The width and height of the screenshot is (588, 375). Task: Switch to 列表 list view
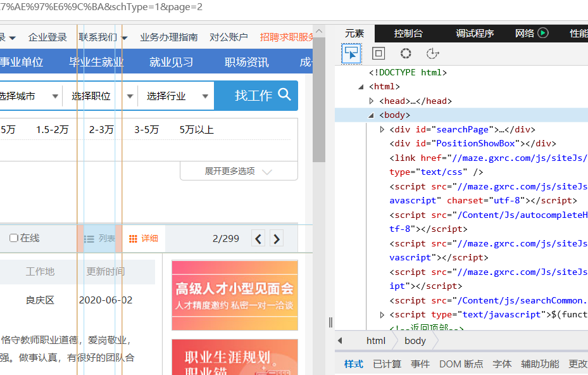click(x=99, y=238)
